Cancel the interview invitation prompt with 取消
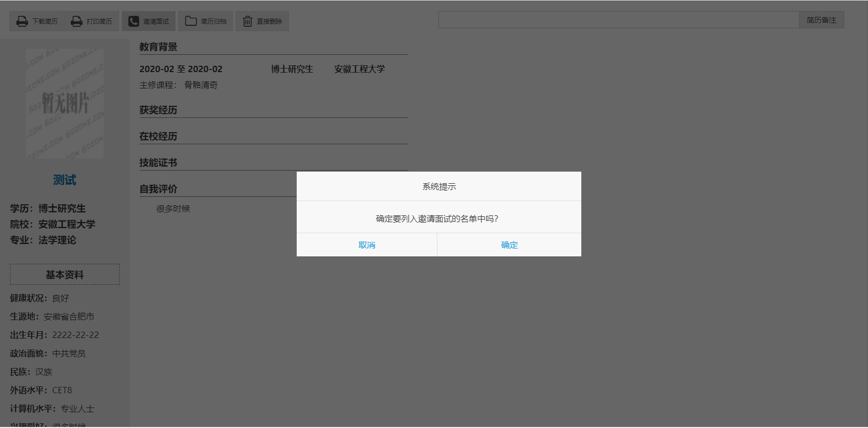Image resolution: width=868 pixels, height=428 pixels. click(367, 245)
